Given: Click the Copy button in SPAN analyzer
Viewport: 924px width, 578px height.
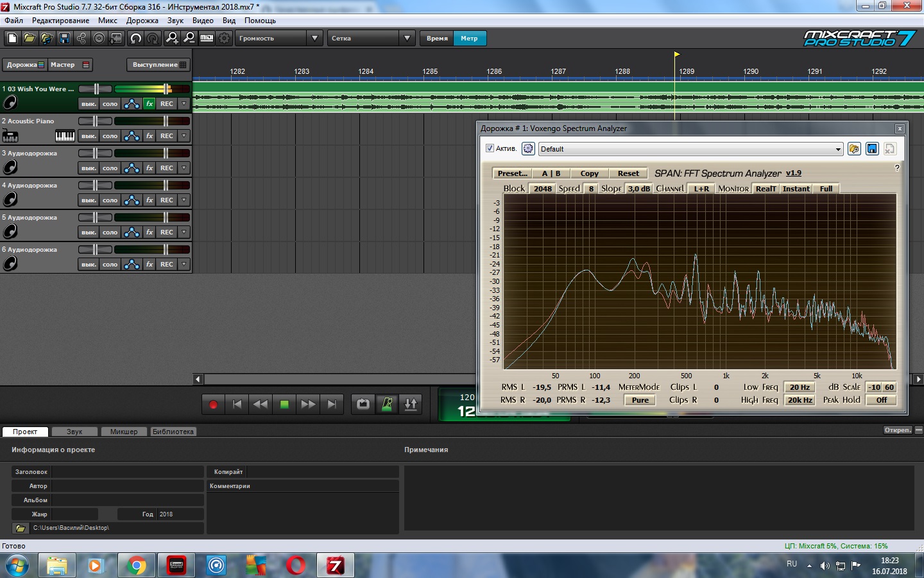Looking at the screenshot, I should (x=589, y=173).
